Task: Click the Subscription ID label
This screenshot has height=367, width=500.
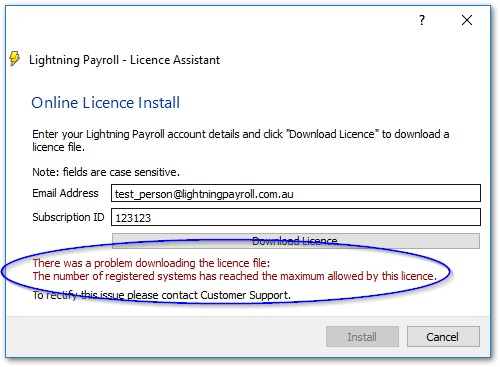Action: click(x=68, y=217)
